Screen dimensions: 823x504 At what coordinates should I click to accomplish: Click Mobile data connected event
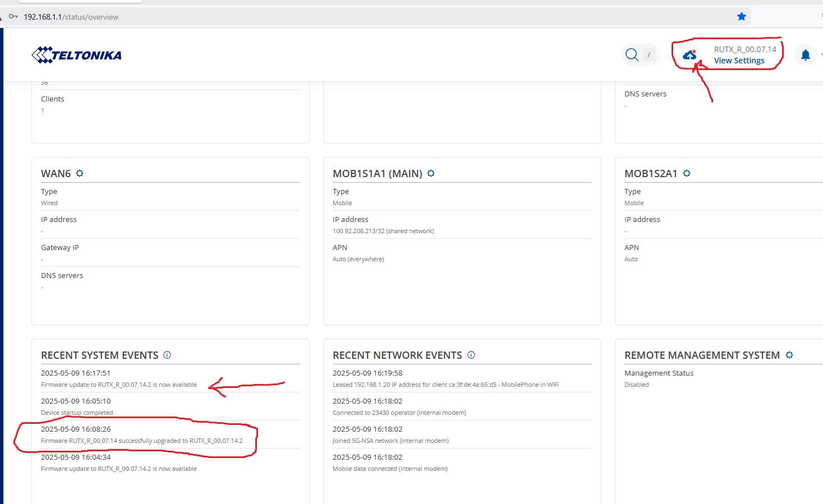click(x=390, y=469)
